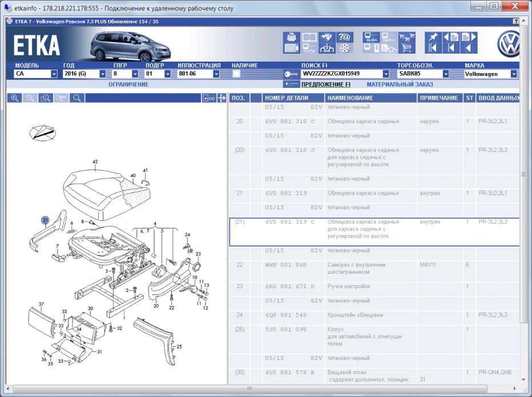This screenshot has width=532, height=397.
Task: Click the ПОЗ. column header
Action: point(238,98)
